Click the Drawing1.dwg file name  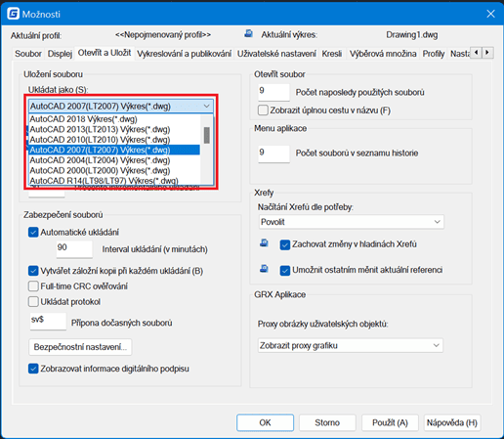point(411,34)
